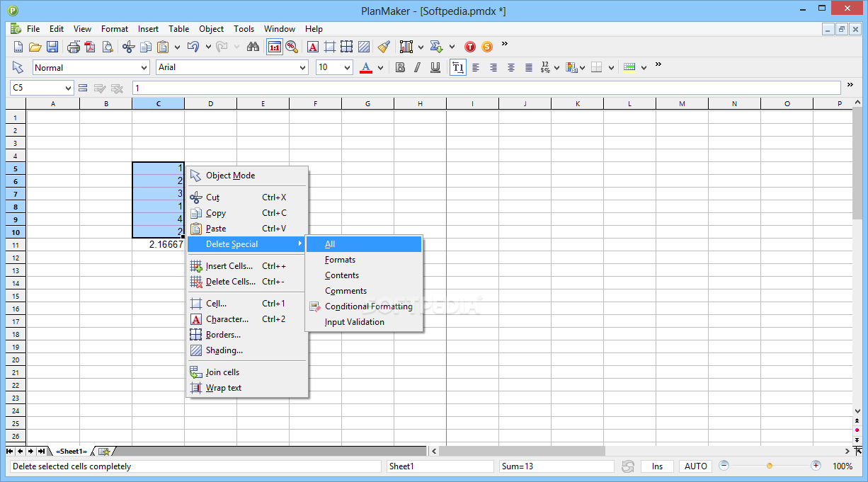Select Wrap text in context menu

(x=246, y=388)
